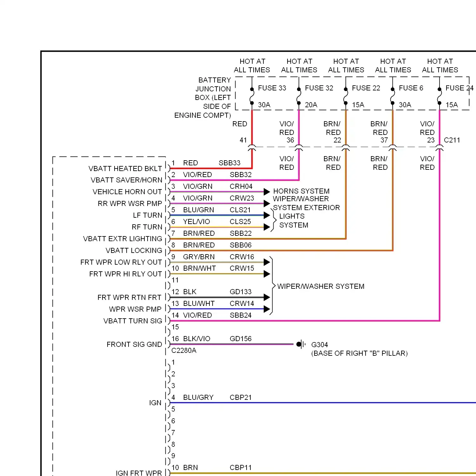Click the G304 ground symbol
476x476 pixels.
[301, 344]
